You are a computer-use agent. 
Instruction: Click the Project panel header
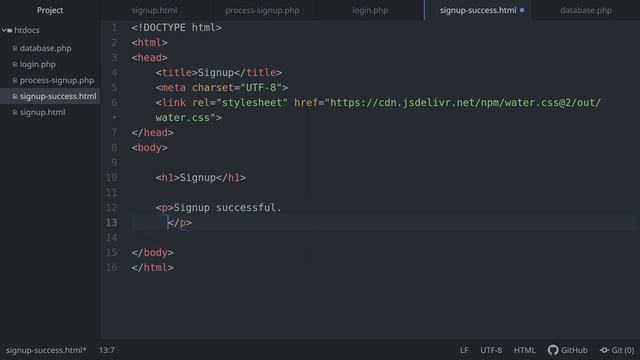[50, 10]
